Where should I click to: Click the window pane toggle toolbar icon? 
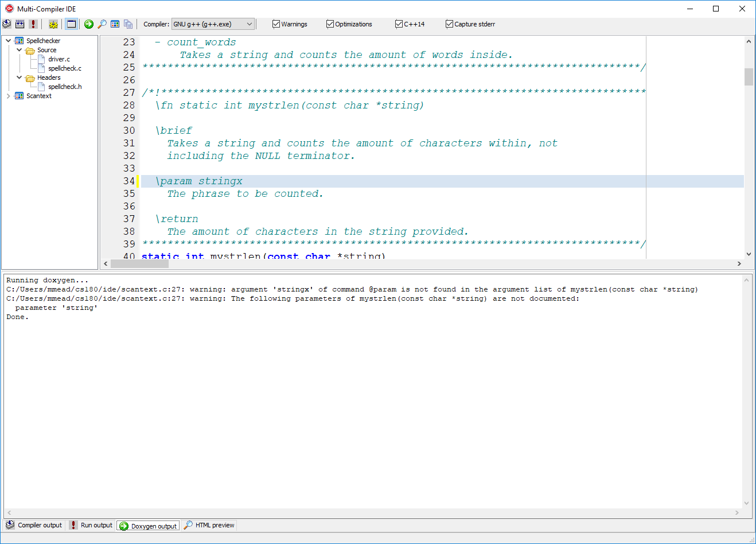pyautogui.click(x=71, y=24)
